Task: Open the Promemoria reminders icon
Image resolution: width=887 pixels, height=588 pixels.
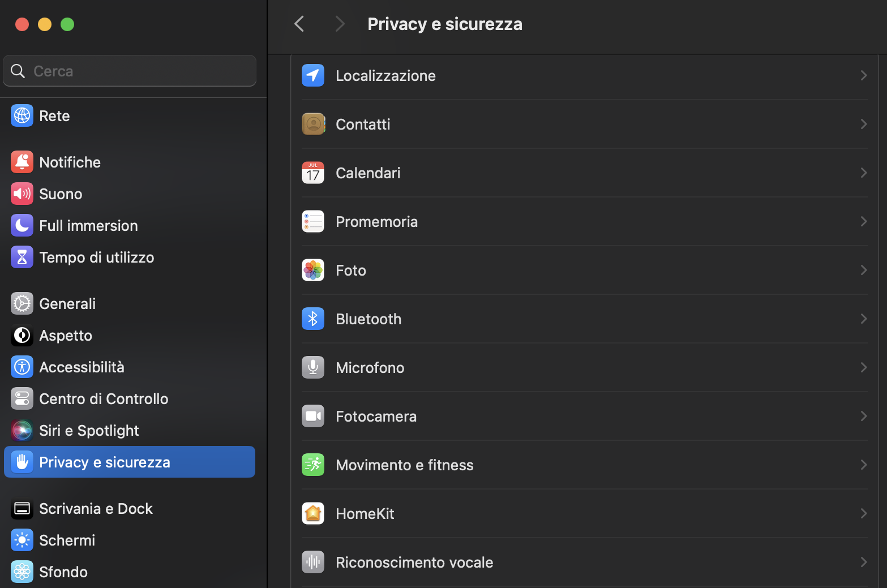Action: point(313,221)
